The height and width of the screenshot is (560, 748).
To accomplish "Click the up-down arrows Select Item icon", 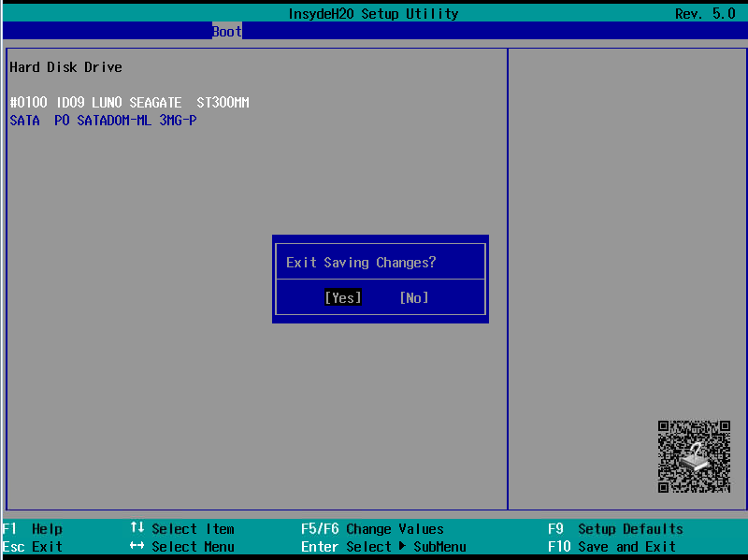I will coord(137,527).
